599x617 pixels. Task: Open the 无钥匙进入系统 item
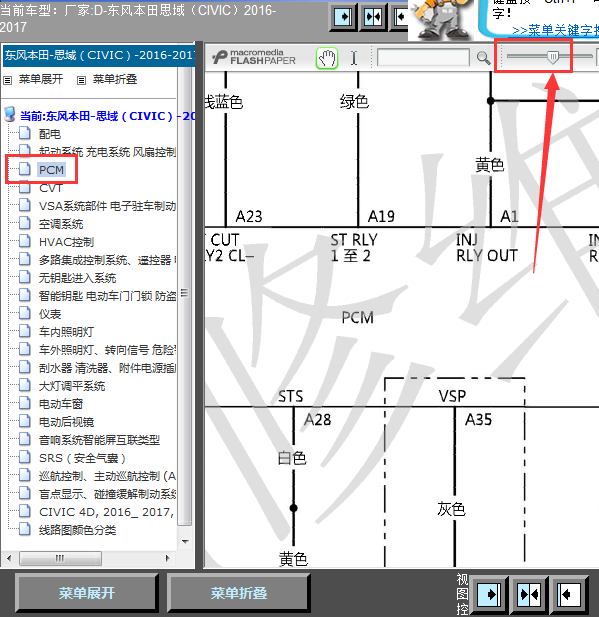tap(78, 278)
